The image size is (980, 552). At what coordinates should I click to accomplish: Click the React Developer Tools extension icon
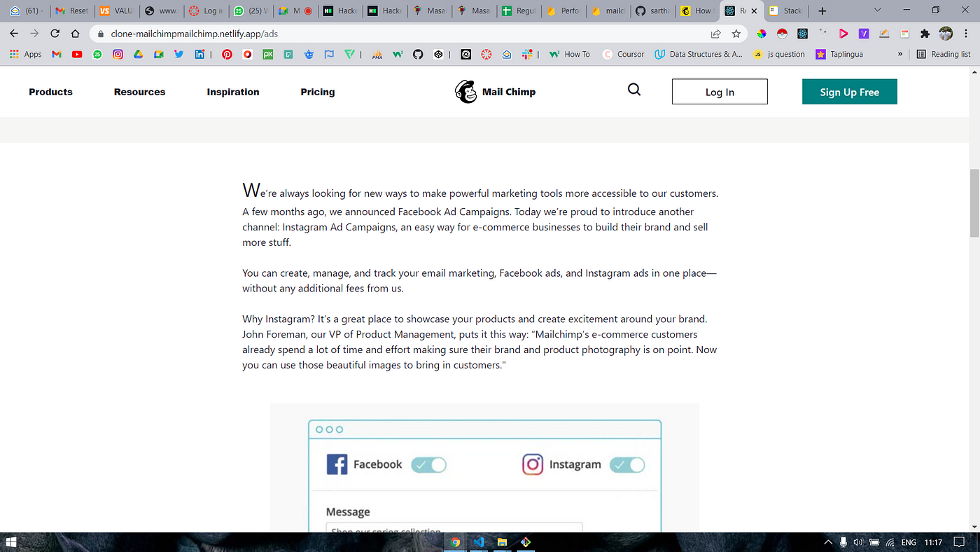click(802, 34)
